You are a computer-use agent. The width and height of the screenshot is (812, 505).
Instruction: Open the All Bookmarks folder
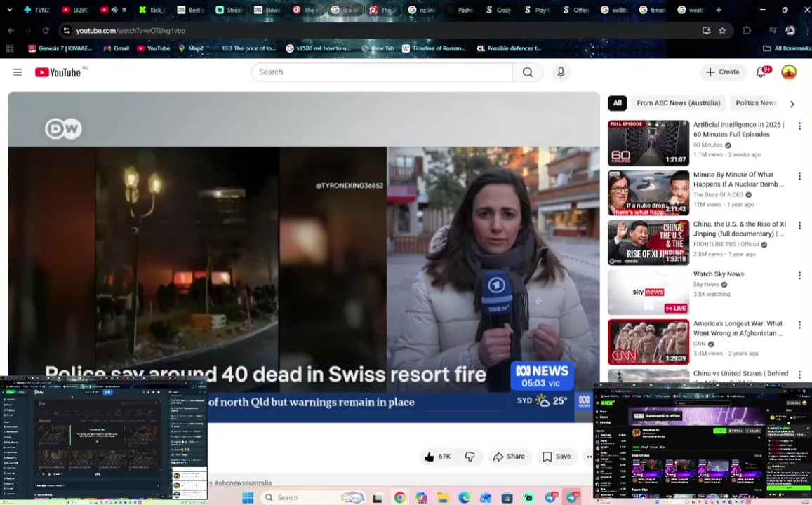pyautogui.click(x=787, y=48)
